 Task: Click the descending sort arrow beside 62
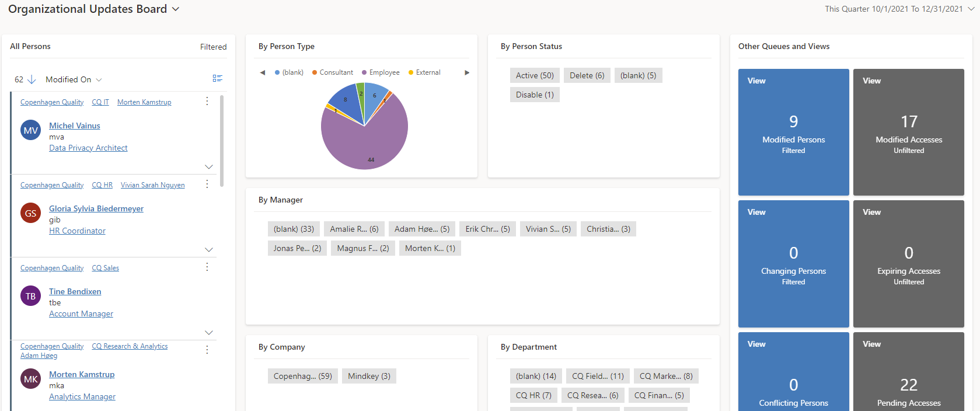tap(32, 79)
